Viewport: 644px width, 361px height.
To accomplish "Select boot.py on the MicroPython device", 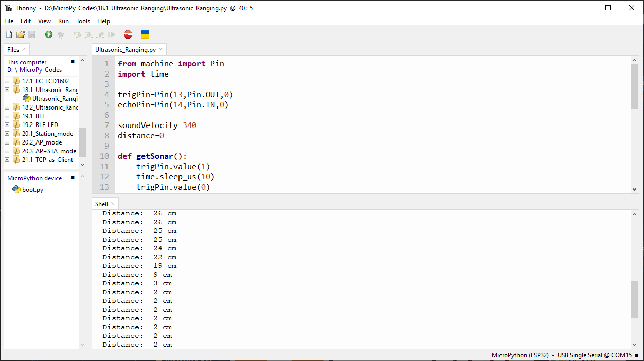I will [x=32, y=190].
